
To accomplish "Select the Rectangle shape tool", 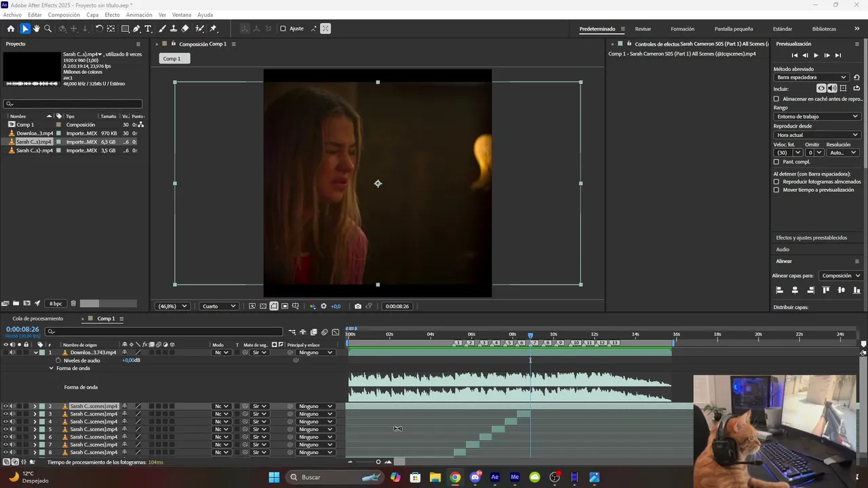I will coord(125,28).
